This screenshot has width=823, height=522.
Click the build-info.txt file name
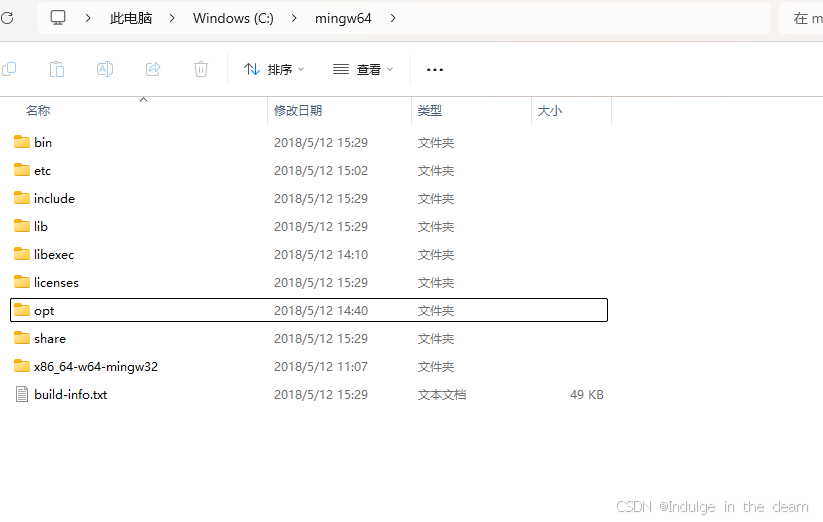coord(71,395)
